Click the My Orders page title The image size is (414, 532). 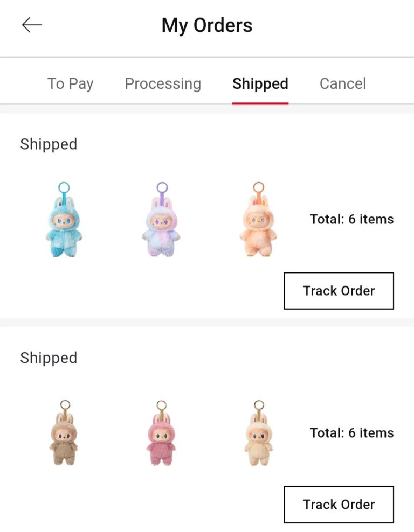[x=207, y=25]
